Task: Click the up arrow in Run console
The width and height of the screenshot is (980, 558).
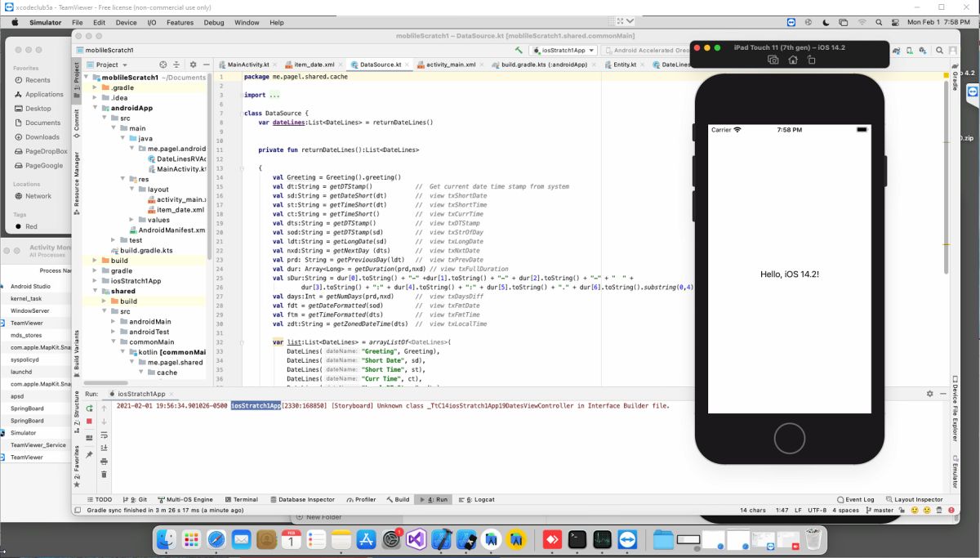Action: click(104, 408)
